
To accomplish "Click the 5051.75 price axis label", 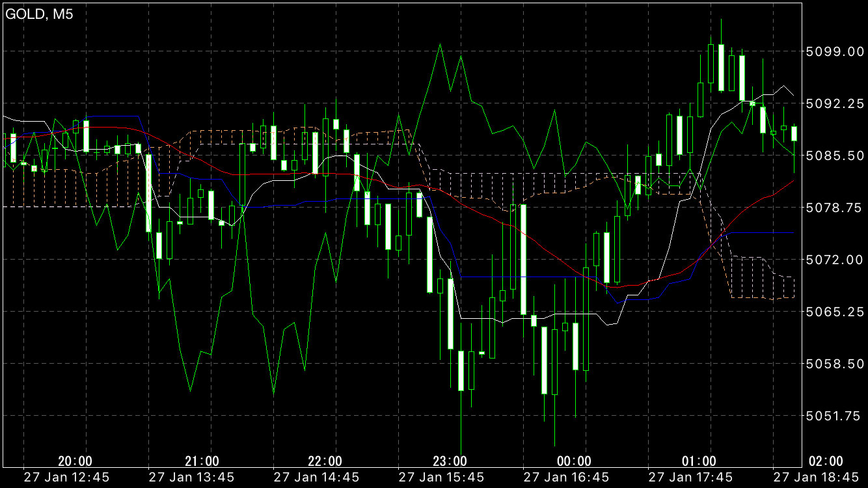I will [834, 416].
